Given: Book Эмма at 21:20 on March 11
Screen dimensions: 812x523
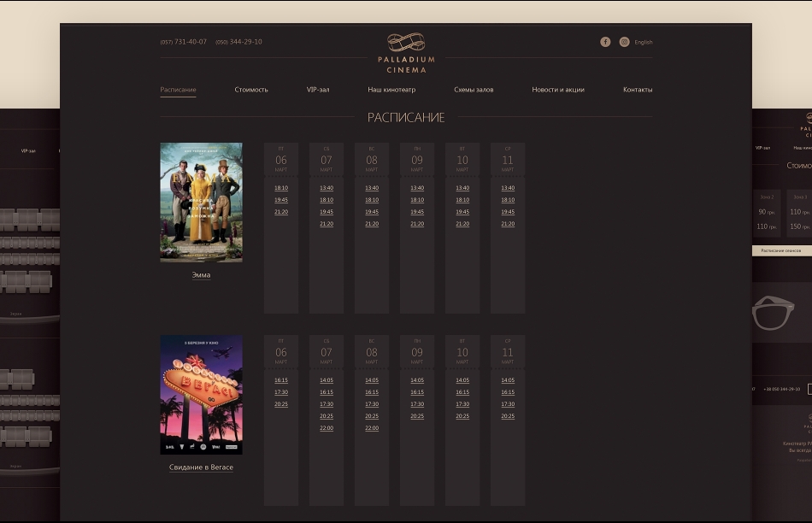Looking at the screenshot, I should pyautogui.click(x=508, y=224).
